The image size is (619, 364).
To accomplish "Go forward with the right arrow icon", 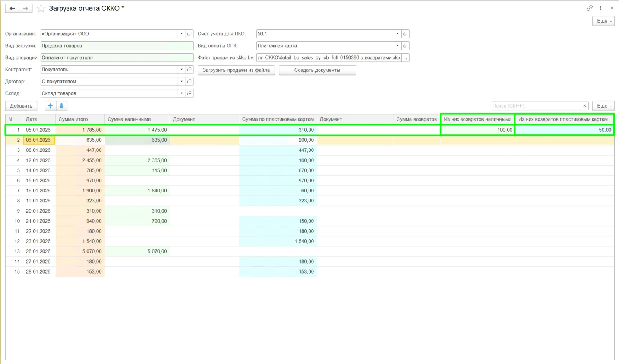I will click(x=25, y=8).
